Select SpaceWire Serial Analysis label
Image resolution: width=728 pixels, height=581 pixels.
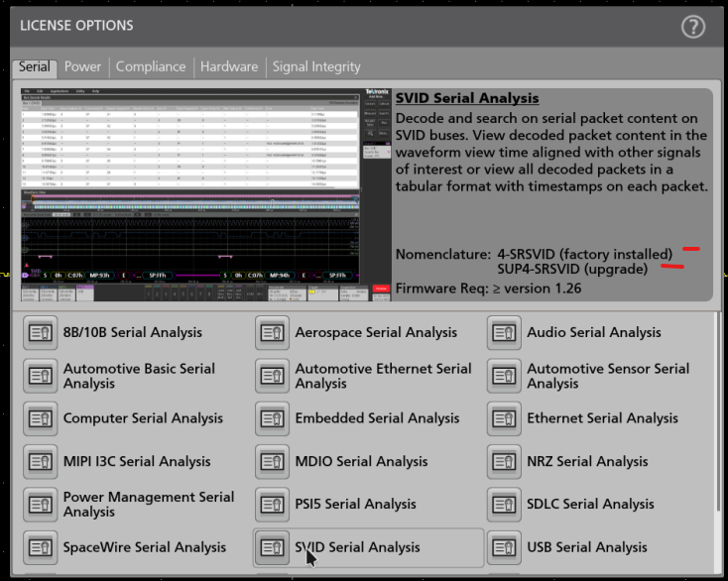click(145, 547)
